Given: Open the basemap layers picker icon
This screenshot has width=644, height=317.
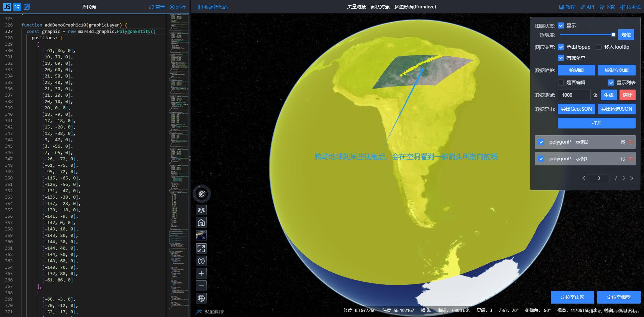Looking at the screenshot, I should click(201, 210).
